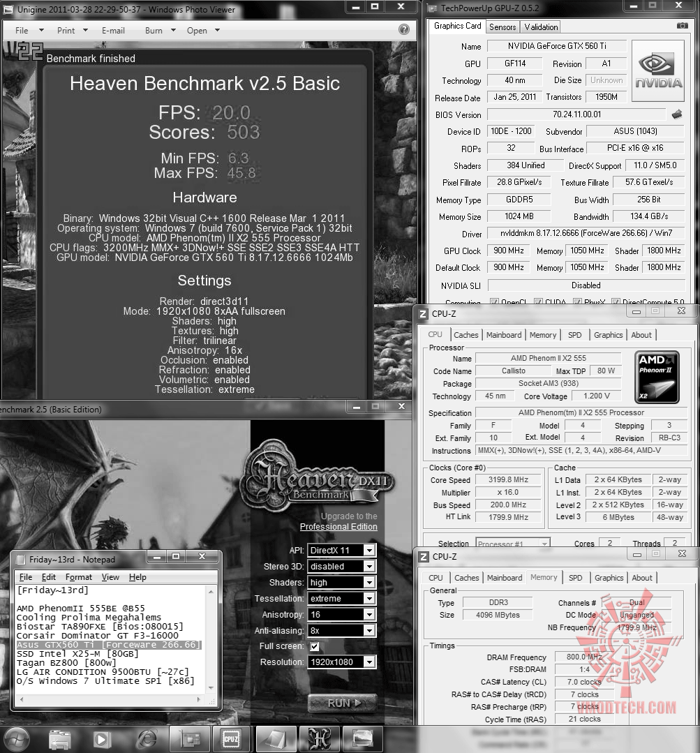Screen dimensions: 700x753
Task: Toggle OpenCL checkbox in GPU-Z
Action: (494, 302)
